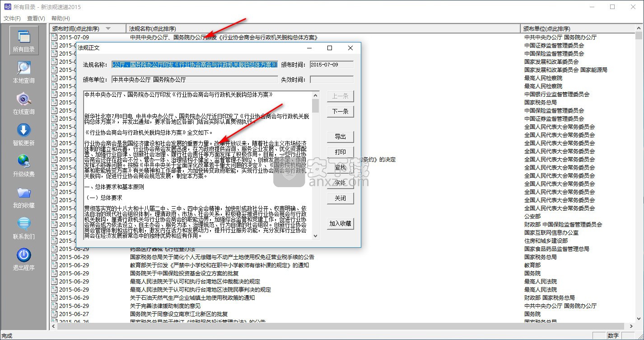
Task: Click the empty 失效时间 field
Action: tap(331, 80)
